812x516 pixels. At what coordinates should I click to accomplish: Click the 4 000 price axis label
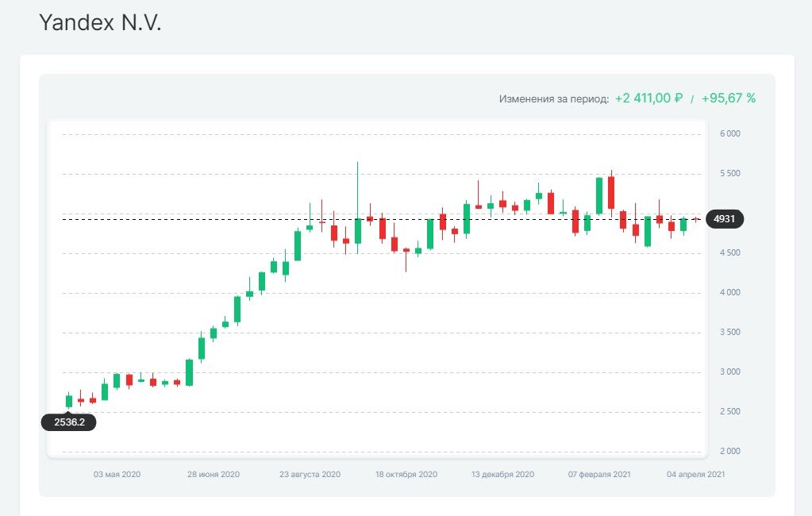click(x=729, y=292)
